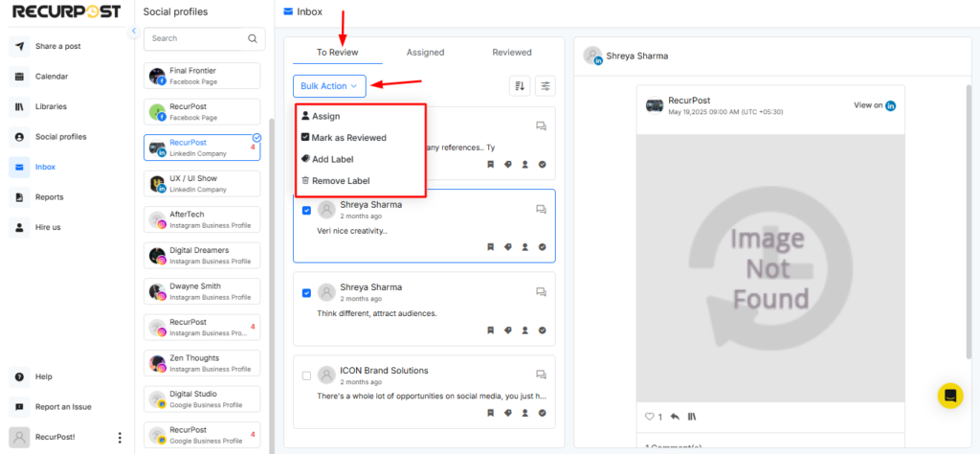Open the yellow chat support widget
Image resolution: width=980 pixels, height=454 pixels.
950,396
